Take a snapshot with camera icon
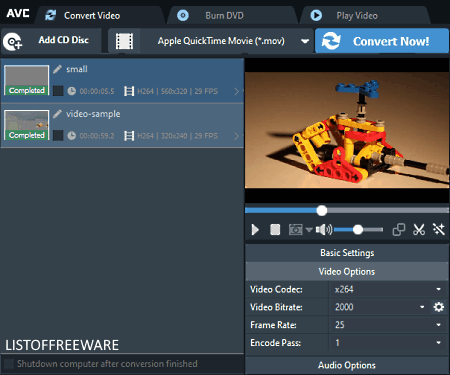450x375 pixels. [x=295, y=229]
